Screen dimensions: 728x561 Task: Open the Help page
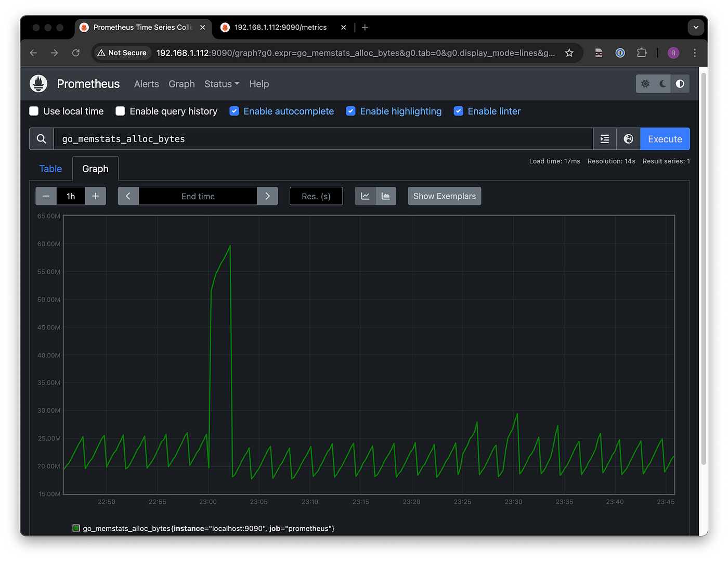point(259,84)
